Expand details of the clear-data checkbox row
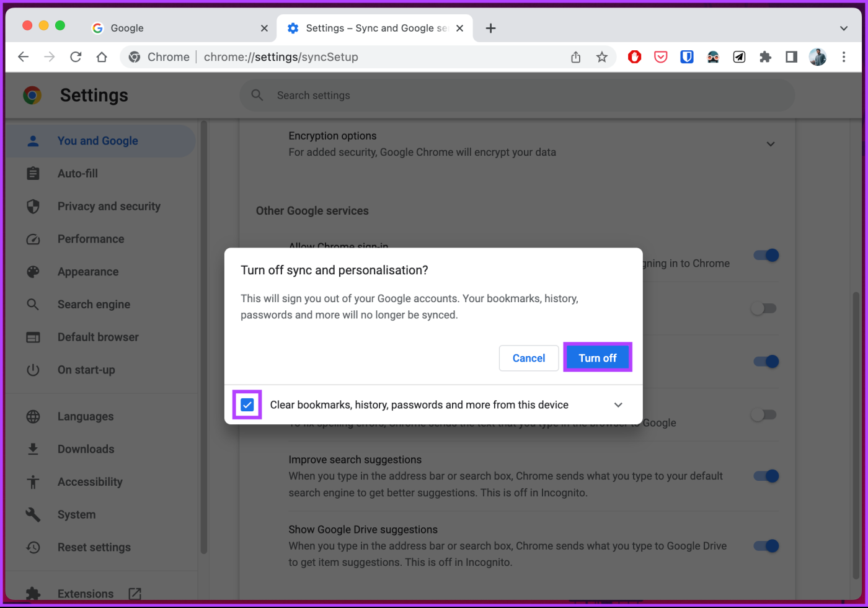 point(618,405)
